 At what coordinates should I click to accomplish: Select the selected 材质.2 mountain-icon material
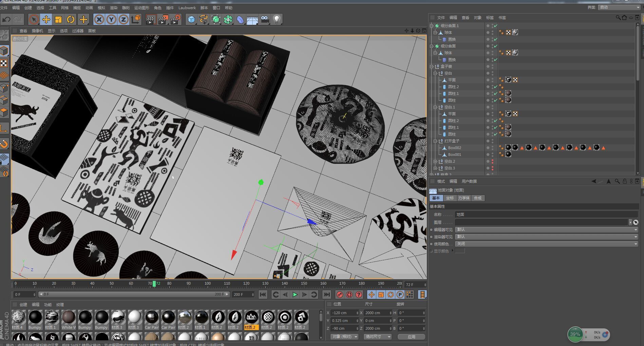[251, 320]
